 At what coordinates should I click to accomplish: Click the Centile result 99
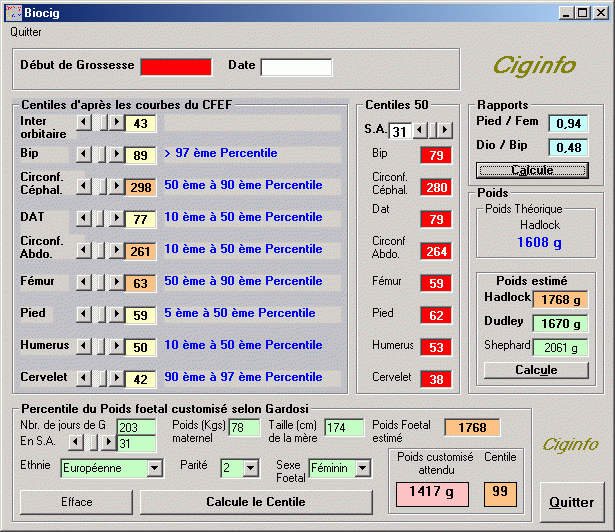[500, 494]
